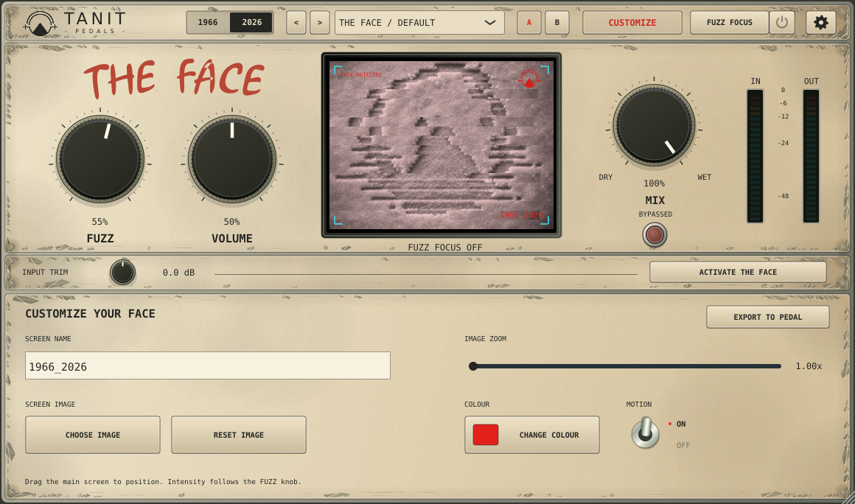
Task: Click RESET IMAGE button
Action: tap(238, 435)
